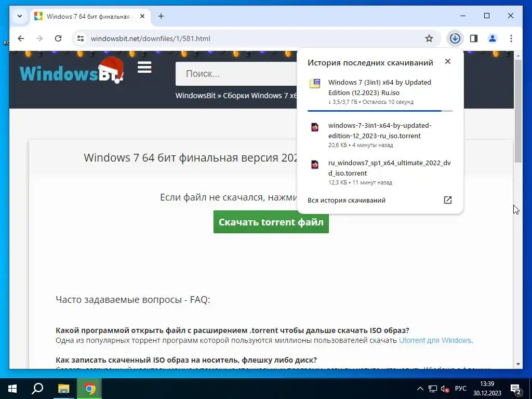The width and height of the screenshot is (532, 399).
Task: Click the ISO download progress bar
Action: [380, 111]
